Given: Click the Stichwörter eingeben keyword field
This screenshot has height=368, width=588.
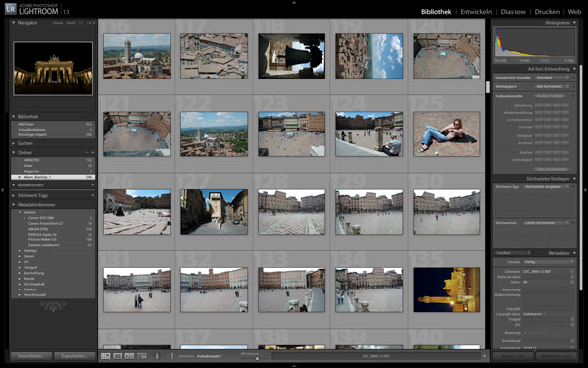Looking at the screenshot, I should [548, 186].
